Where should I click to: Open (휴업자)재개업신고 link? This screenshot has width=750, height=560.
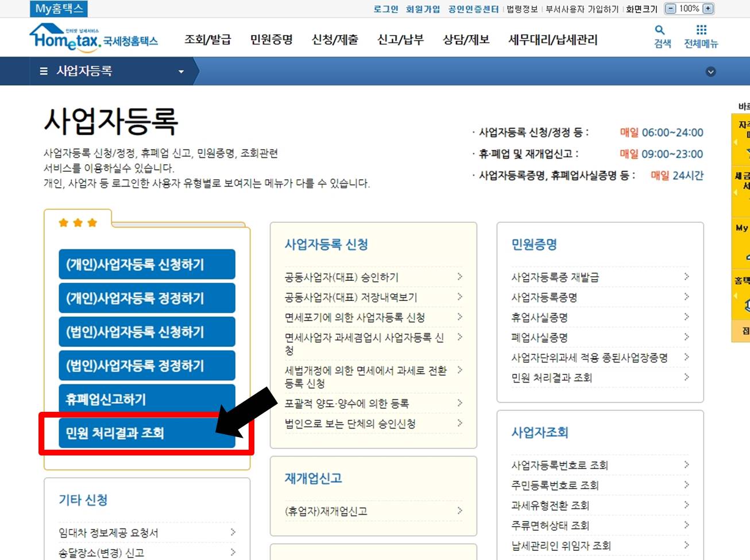(326, 511)
